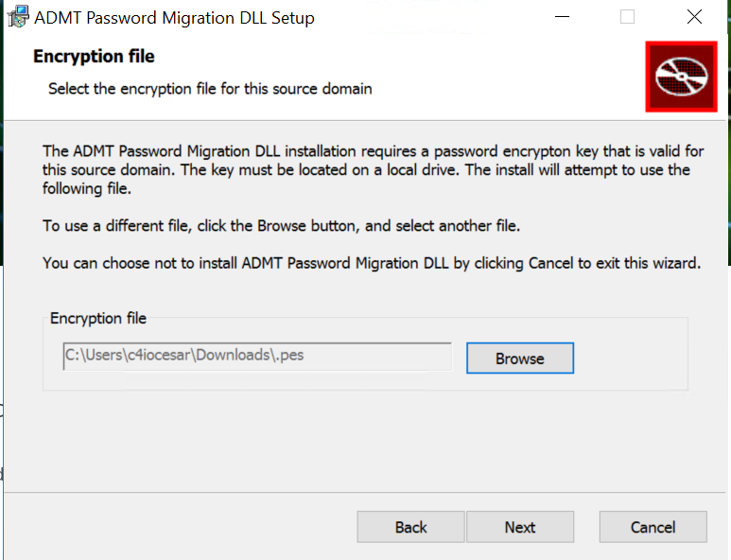Close the ADMT Password Migration setup
The height and width of the screenshot is (560, 731).
(695, 17)
